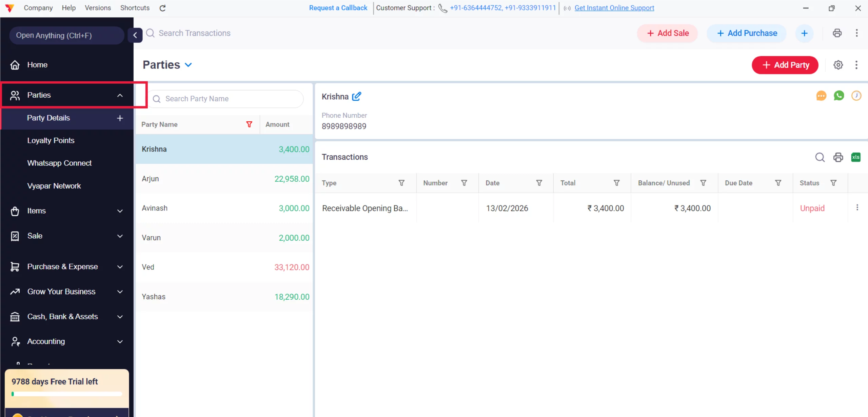Click Get Instant Online Support link
This screenshot has width=868, height=417.
tap(614, 8)
